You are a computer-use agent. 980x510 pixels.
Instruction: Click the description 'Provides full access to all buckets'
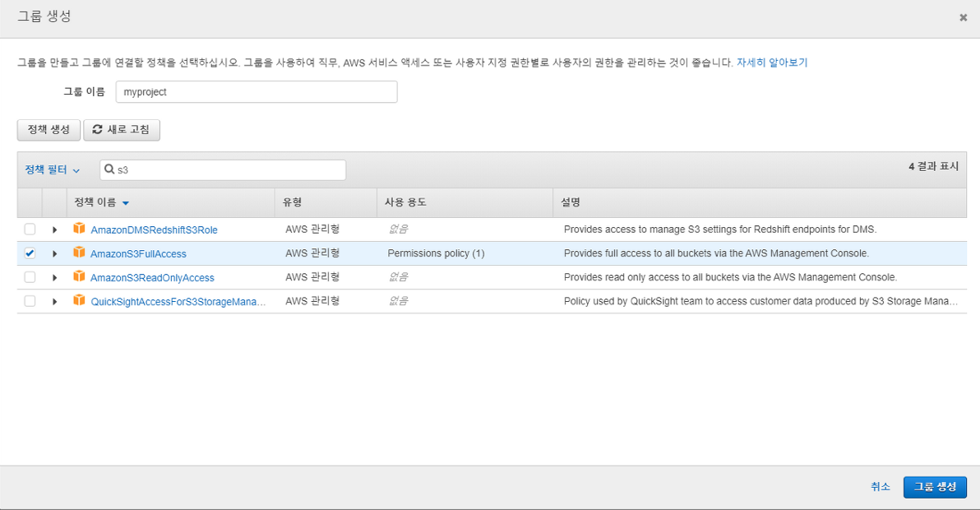click(x=716, y=253)
